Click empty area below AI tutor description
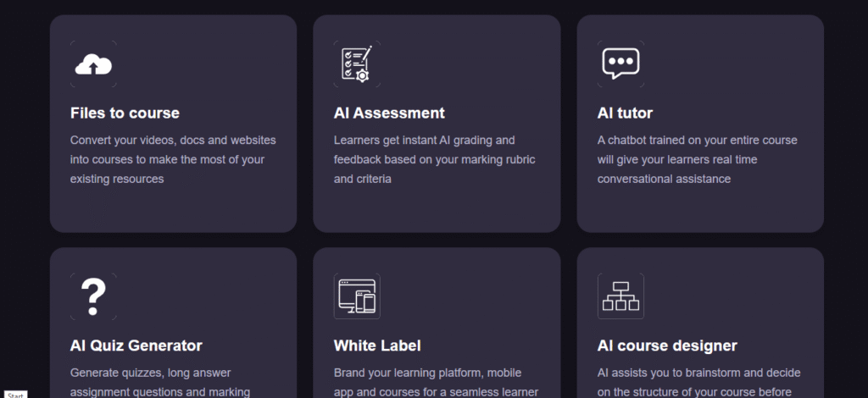This screenshot has height=398, width=868. coord(699,207)
